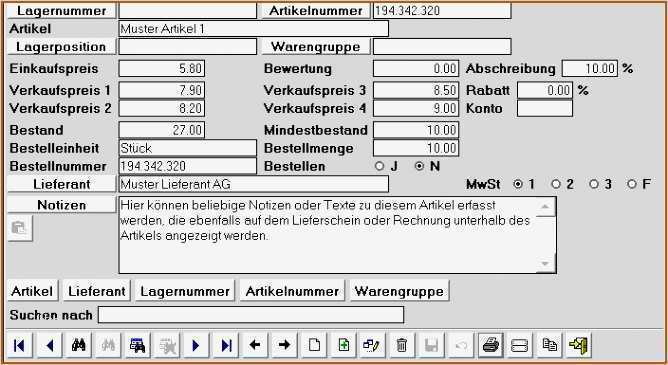Click the empty Lagernummer field
Screen dimensions: 668x365
click(188, 11)
